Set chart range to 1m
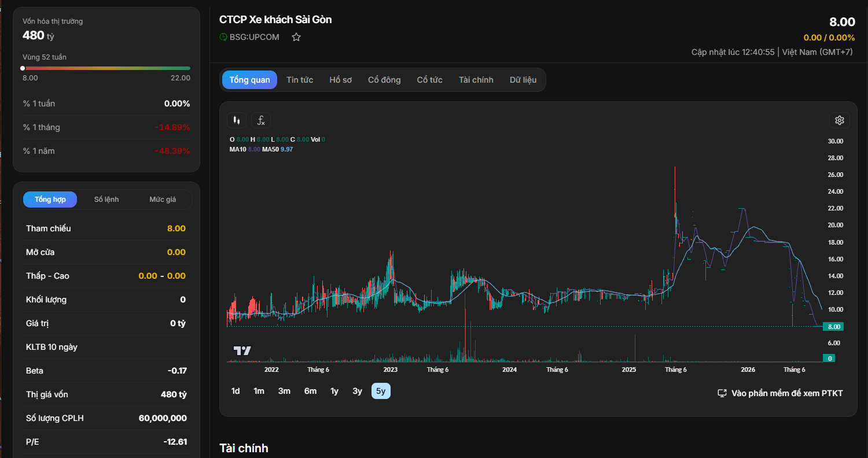The image size is (868, 458). pyautogui.click(x=259, y=391)
